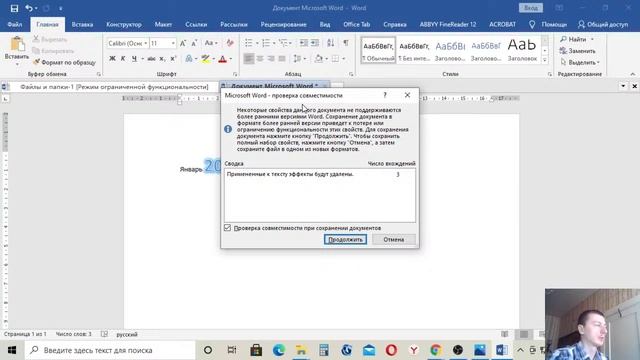
Task: Switch to the ABBYY FineReader 12 tab
Action: coord(448,24)
